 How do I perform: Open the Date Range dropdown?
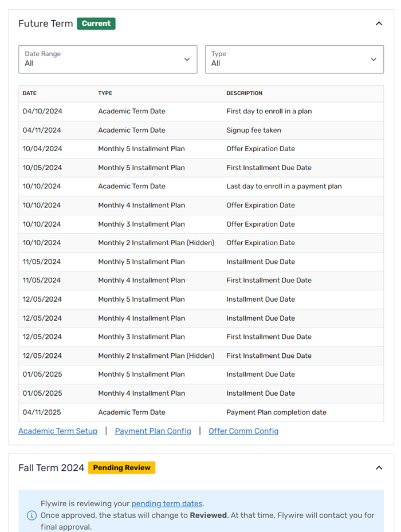[108, 59]
